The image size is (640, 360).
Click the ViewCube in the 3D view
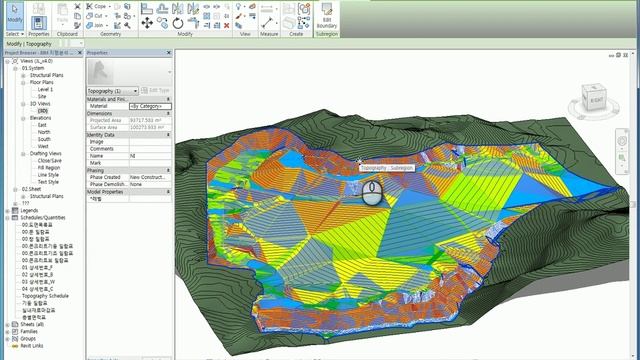pyautogui.click(x=594, y=98)
